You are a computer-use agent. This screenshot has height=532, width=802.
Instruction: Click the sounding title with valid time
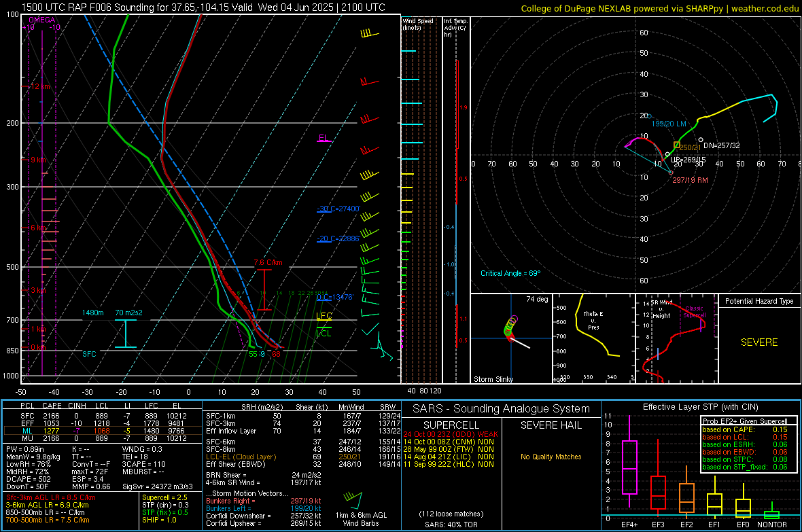[203, 7]
